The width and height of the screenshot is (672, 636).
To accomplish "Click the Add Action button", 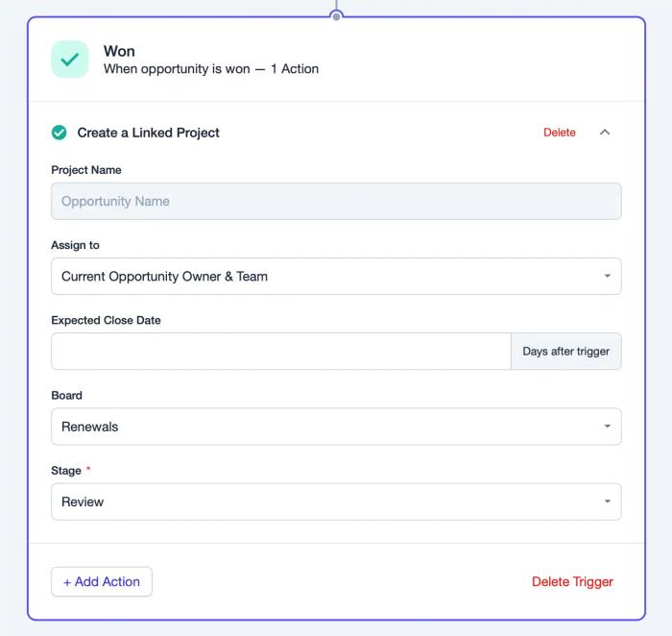I will (x=102, y=581).
